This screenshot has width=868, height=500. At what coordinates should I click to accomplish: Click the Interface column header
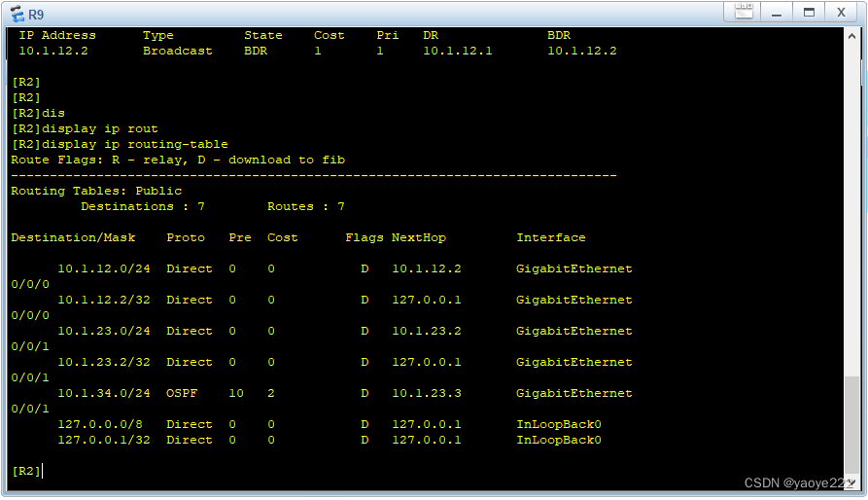(551, 237)
